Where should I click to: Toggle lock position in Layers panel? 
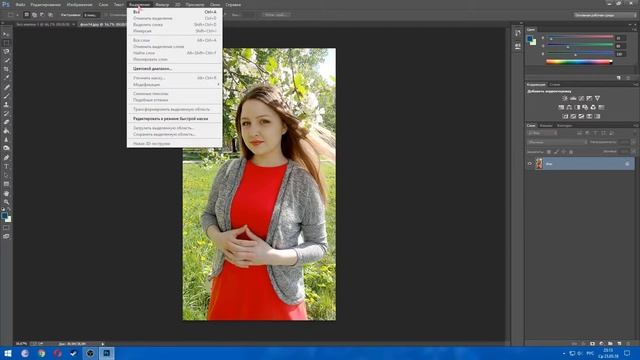(x=564, y=152)
